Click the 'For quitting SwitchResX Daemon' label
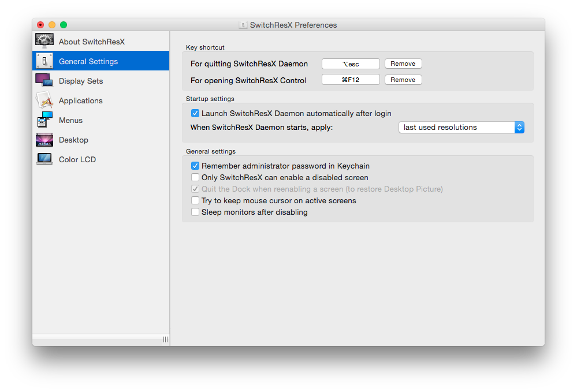The width and height of the screenshot is (577, 392). pyautogui.click(x=249, y=64)
